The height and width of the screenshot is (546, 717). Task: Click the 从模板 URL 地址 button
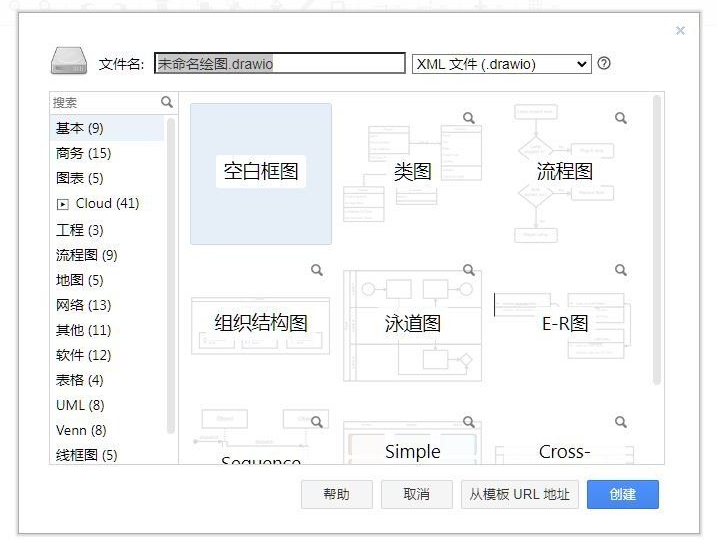pos(520,494)
